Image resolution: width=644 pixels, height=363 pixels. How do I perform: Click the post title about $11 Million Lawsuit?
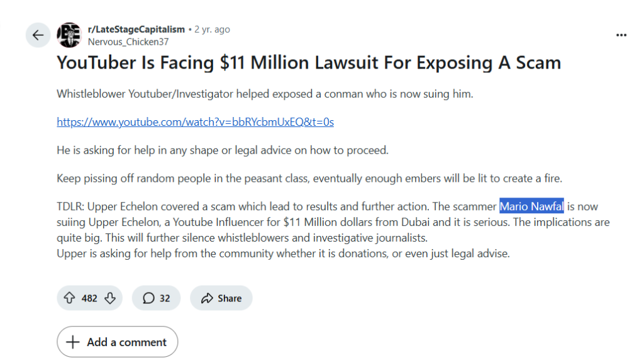coord(309,63)
